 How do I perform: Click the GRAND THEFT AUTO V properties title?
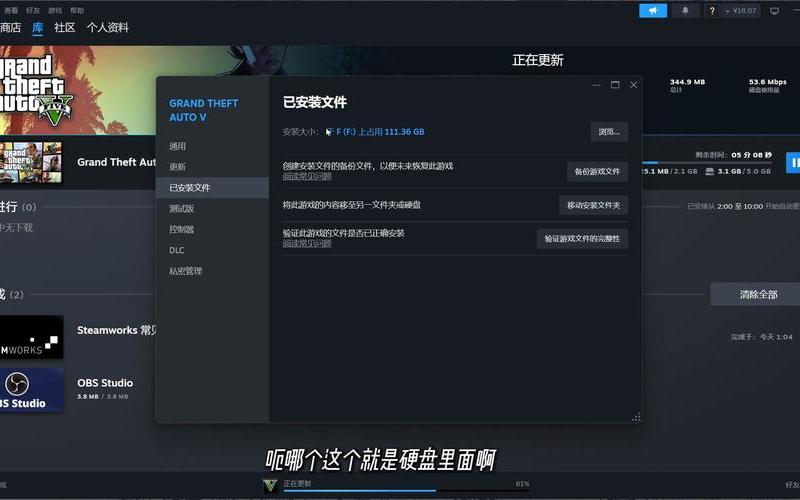point(204,110)
